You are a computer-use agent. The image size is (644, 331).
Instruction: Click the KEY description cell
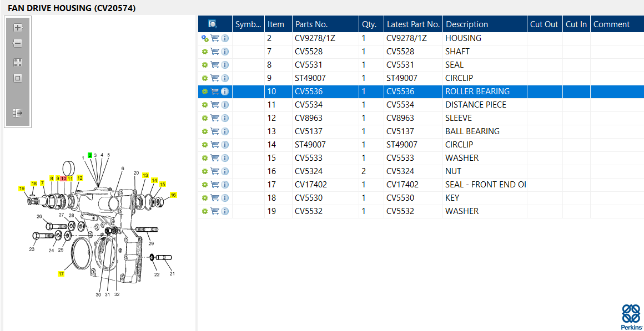485,198
